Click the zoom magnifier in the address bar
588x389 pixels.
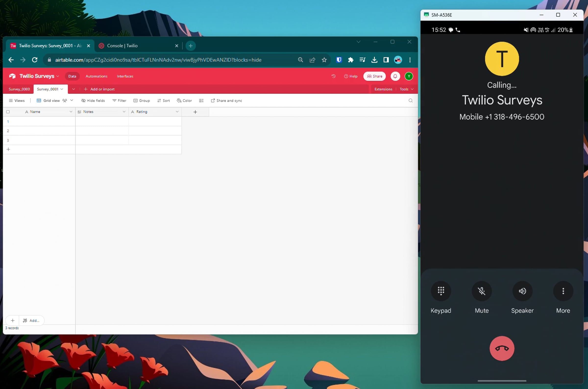(x=300, y=60)
